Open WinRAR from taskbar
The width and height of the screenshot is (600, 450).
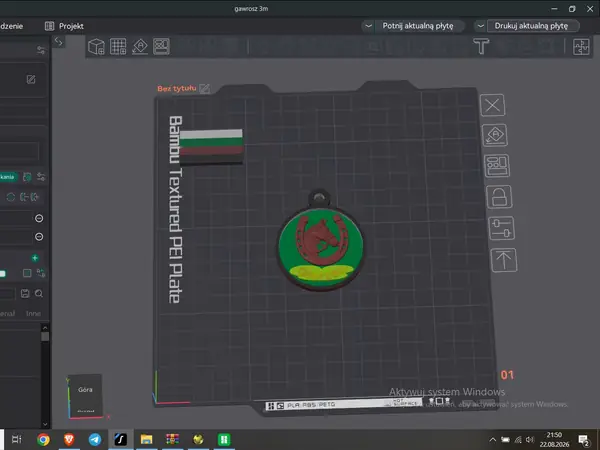click(172, 439)
